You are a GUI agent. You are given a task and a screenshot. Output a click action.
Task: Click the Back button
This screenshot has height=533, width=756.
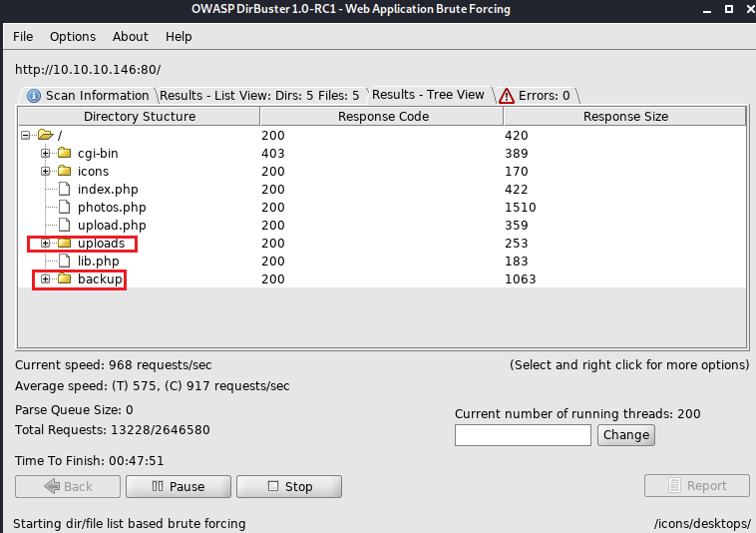coord(68,486)
